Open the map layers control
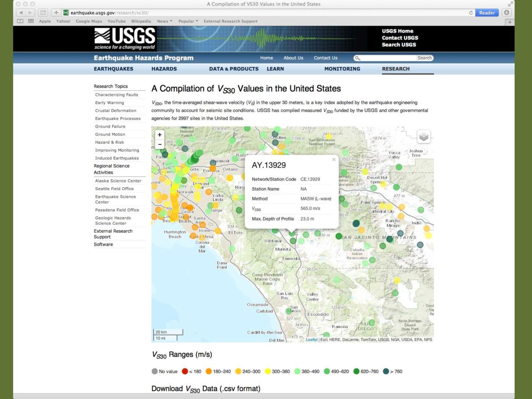This screenshot has height=399, width=532. (x=423, y=137)
